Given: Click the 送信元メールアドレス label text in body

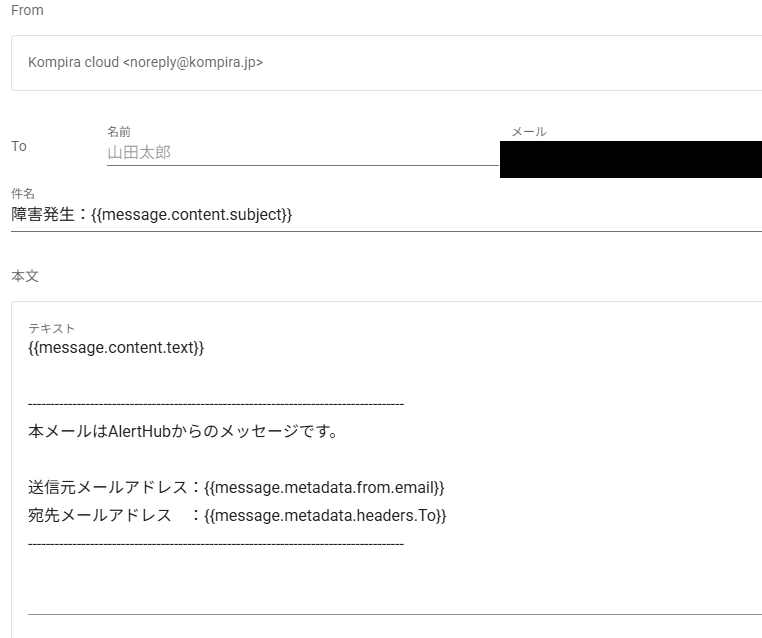Looking at the screenshot, I should [108, 488].
